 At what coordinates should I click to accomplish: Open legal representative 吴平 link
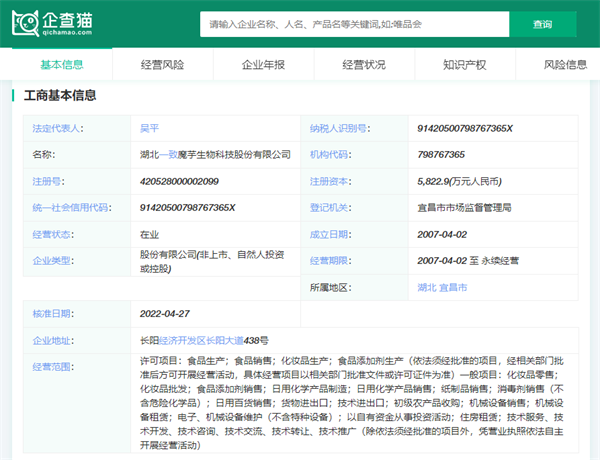pos(150,129)
